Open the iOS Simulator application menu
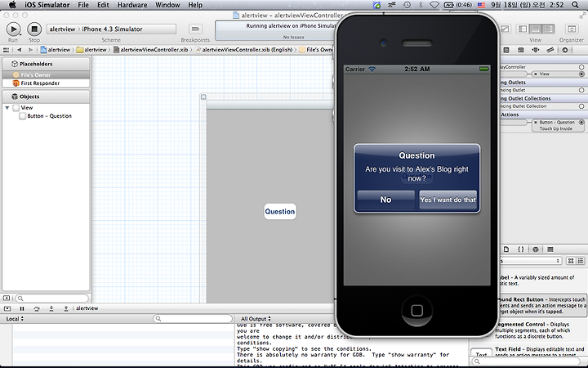 tap(47, 5)
